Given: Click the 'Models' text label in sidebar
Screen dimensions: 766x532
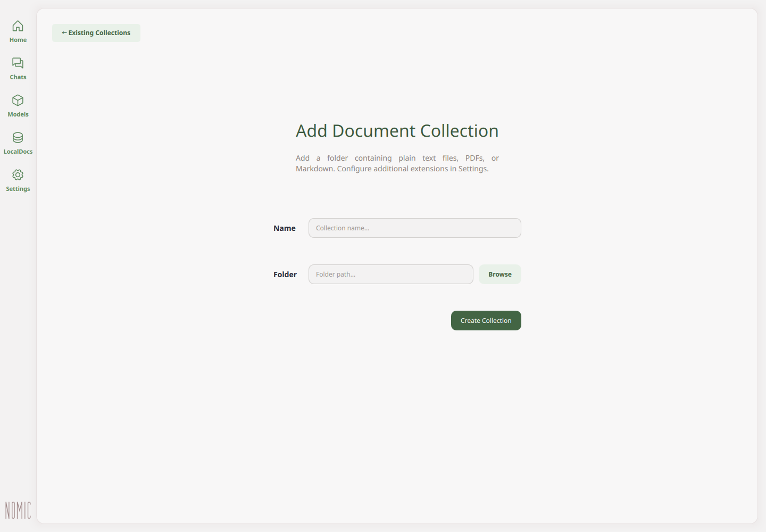Looking at the screenshot, I should pyautogui.click(x=18, y=114).
